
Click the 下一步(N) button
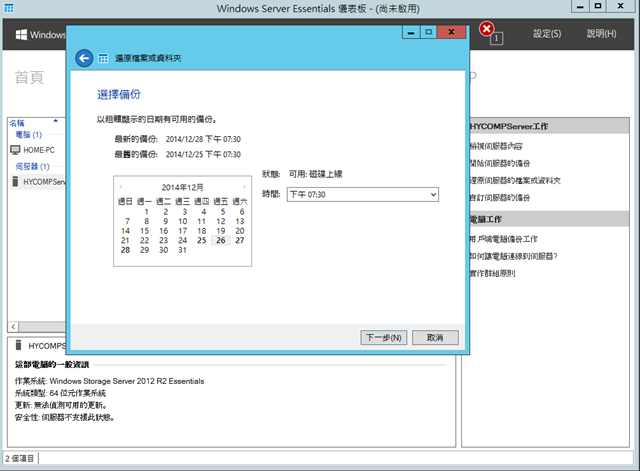coord(384,338)
